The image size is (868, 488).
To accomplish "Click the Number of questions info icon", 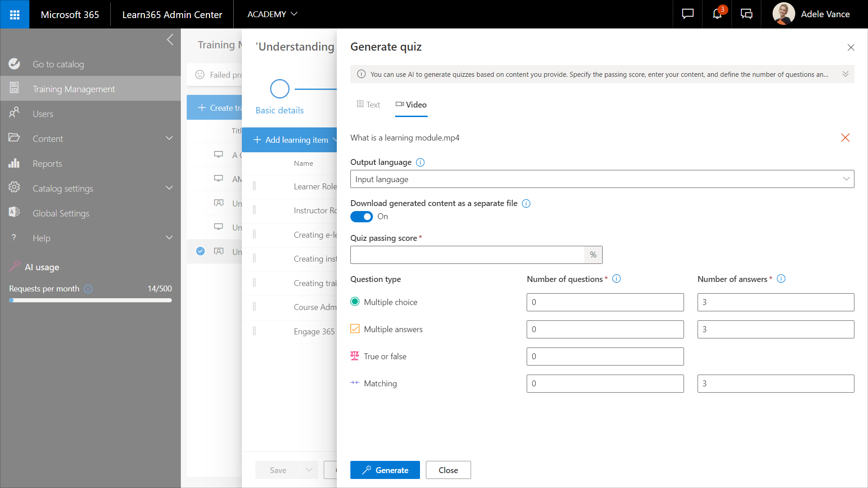I will [x=616, y=279].
